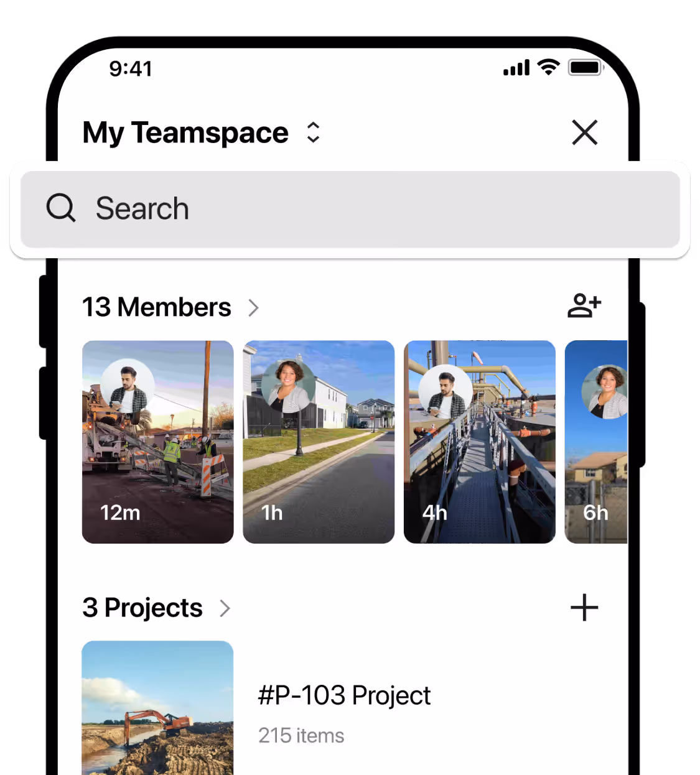Open the My Teamspace switcher chevrons

(314, 132)
